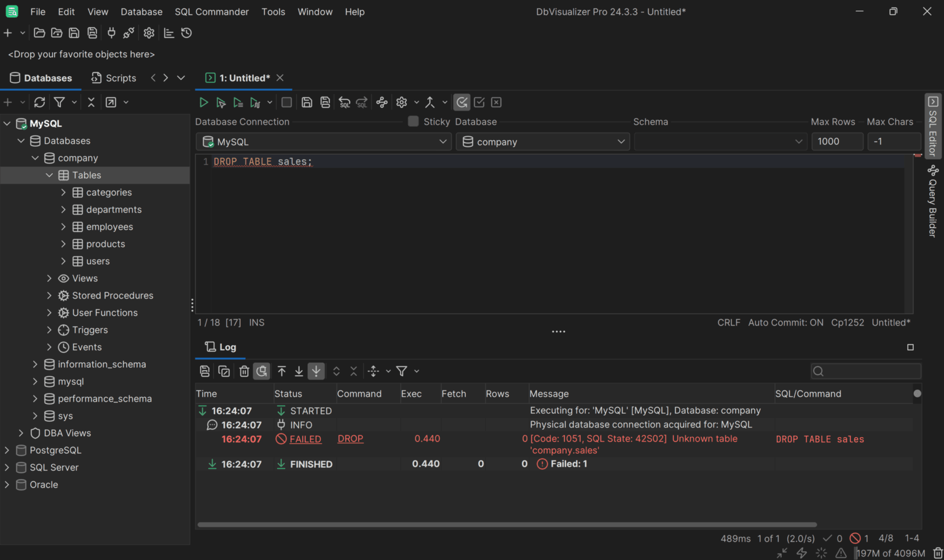Open the SQL Commander menu
This screenshot has width=944, height=560.
coord(211,12)
